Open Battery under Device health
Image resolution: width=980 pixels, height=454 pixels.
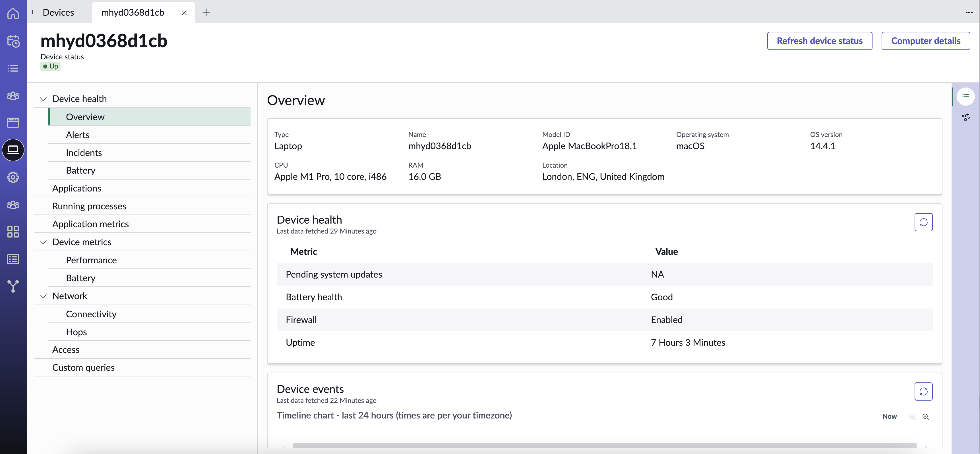149,170
